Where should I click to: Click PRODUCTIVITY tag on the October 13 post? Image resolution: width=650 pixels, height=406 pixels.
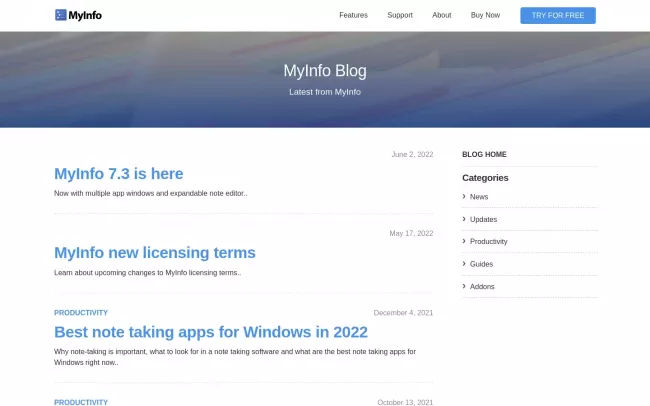tap(81, 402)
